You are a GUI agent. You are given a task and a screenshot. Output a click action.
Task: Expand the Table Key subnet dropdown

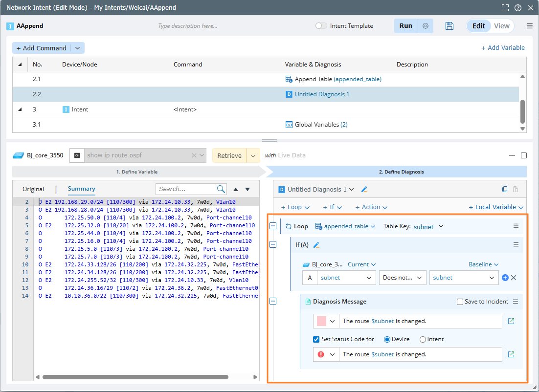441,226
